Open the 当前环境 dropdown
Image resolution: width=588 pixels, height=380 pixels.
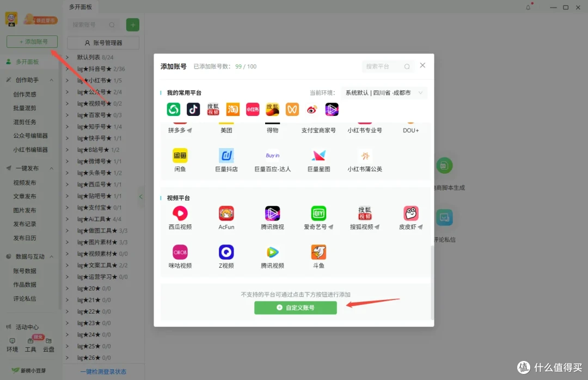pos(384,93)
